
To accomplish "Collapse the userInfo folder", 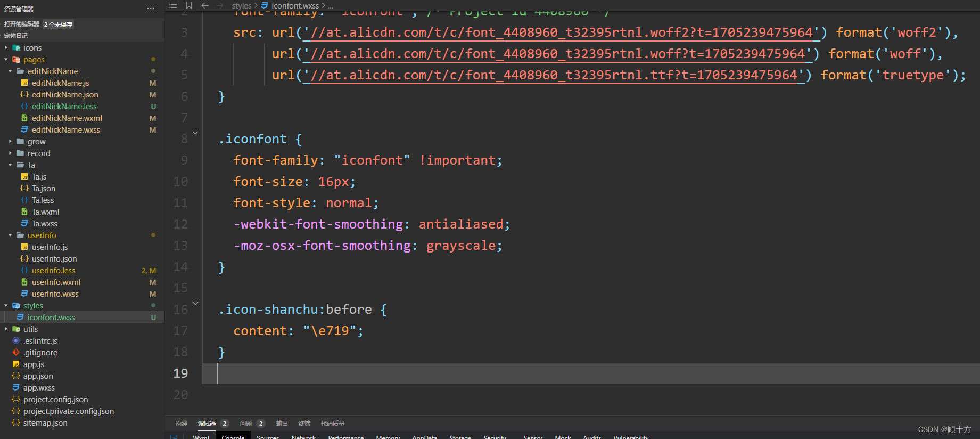I will [x=42, y=235].
